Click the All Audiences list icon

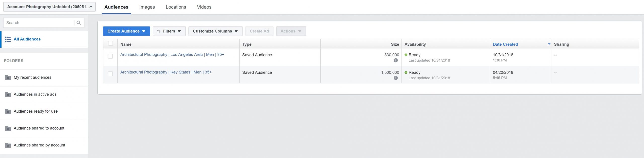tap(8, 39)
